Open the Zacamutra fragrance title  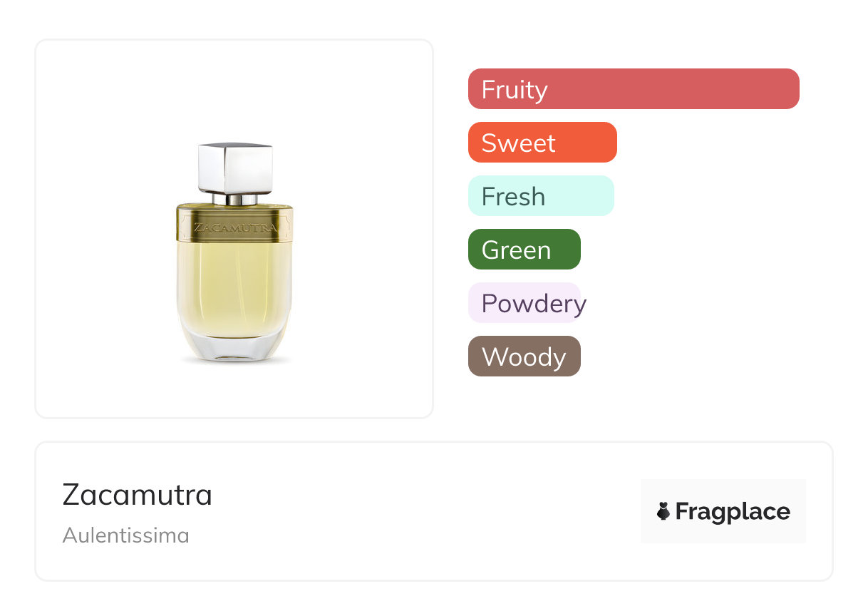(x=138, y=495)
